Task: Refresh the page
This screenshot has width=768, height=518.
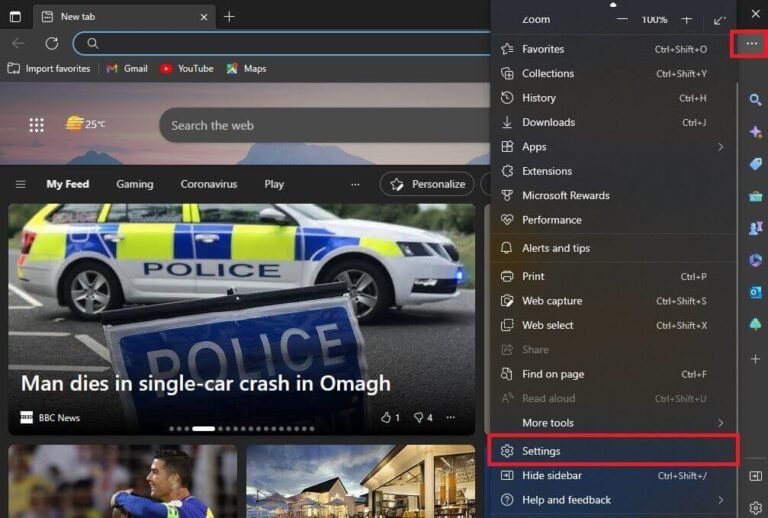Action: point(52,44)
